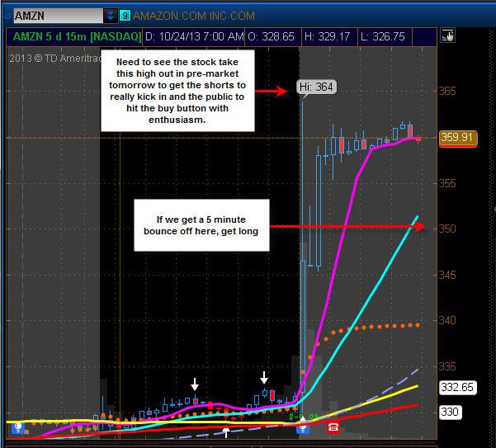Open the drawing tools hand icon
The height and width of the screenshot is (448, 496).
pyautogui.click(x=447, y=35)
